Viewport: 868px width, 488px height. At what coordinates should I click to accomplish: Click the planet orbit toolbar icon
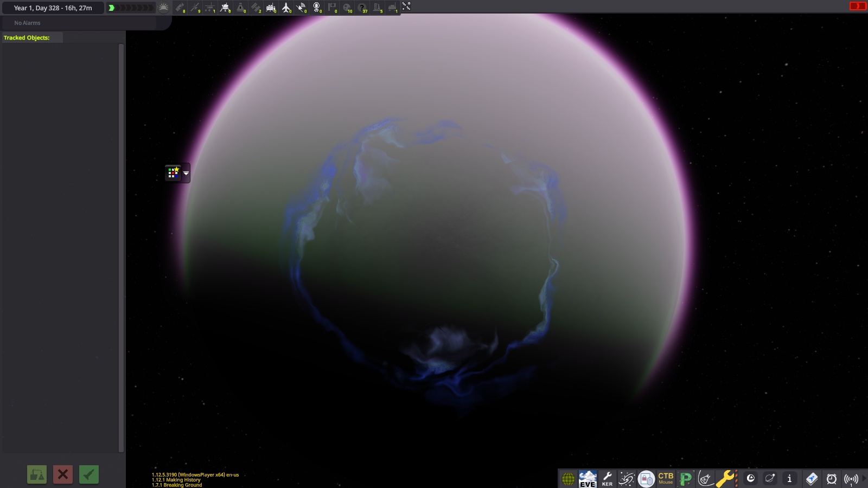(x=770, y=478)
